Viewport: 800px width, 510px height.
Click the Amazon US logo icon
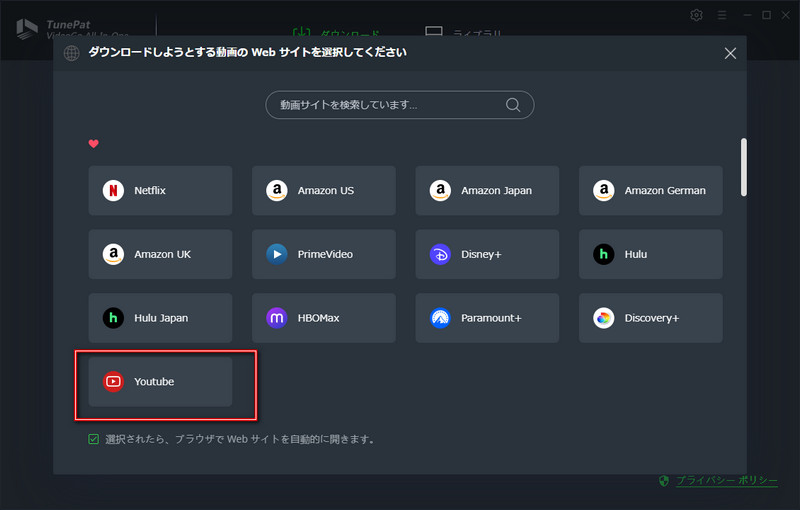pos(277,191)
